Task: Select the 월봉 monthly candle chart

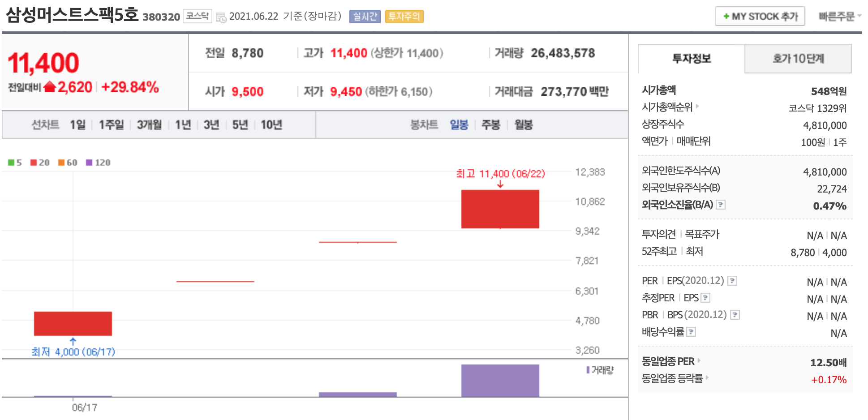Action: click(524, 124)
